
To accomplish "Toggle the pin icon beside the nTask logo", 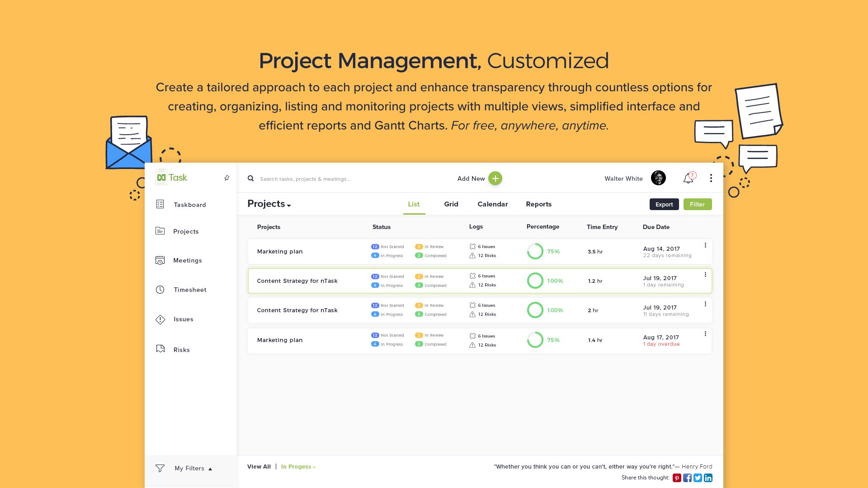I will (227, 178).
